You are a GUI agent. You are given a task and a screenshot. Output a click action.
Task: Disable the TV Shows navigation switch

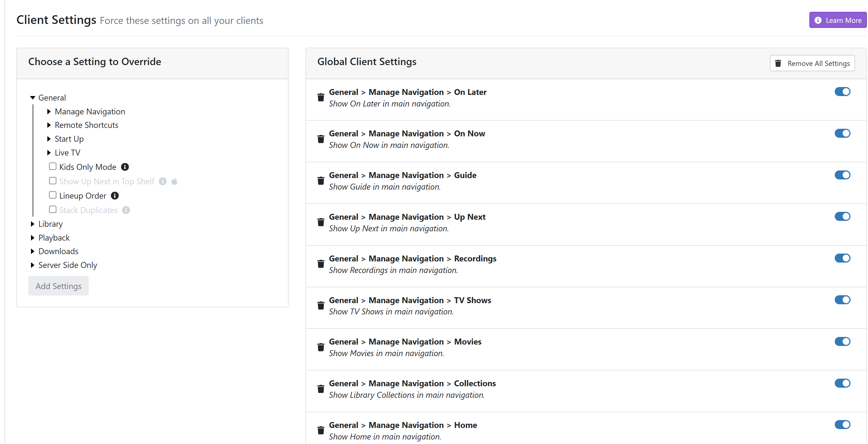click(842, 300)
